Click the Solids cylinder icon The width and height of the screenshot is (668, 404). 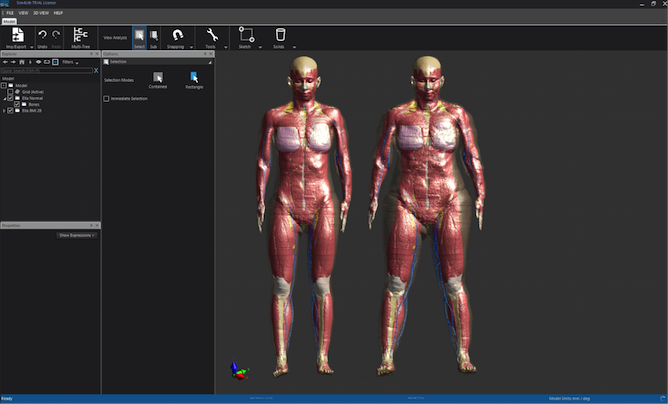tap(280, 35)
